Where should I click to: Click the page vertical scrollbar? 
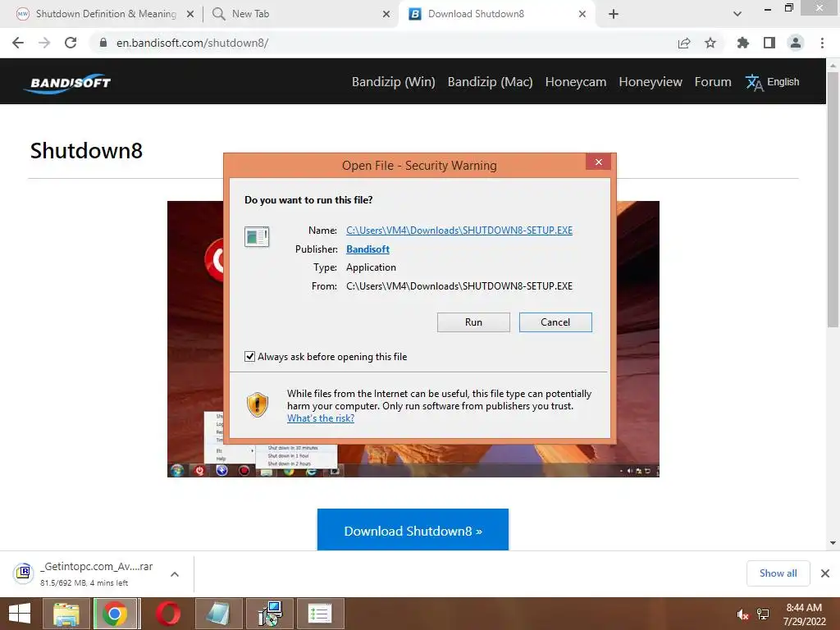coord(833,199)
